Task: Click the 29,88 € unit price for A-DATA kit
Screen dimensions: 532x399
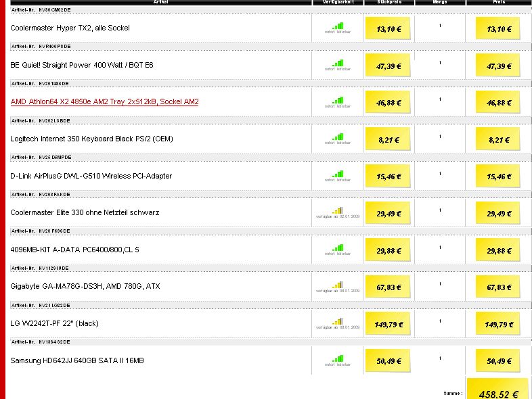Action: tap(388, 250)
